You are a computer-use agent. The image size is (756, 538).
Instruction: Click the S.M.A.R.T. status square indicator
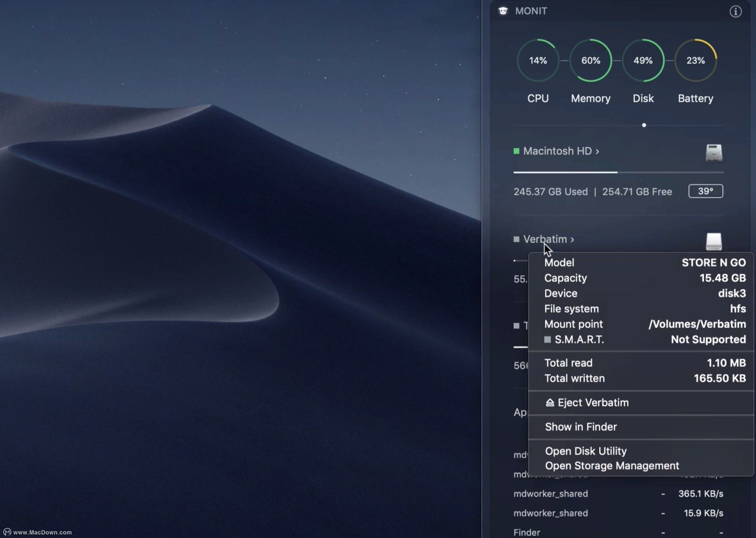pyautogui.click(x=548, y=339)
